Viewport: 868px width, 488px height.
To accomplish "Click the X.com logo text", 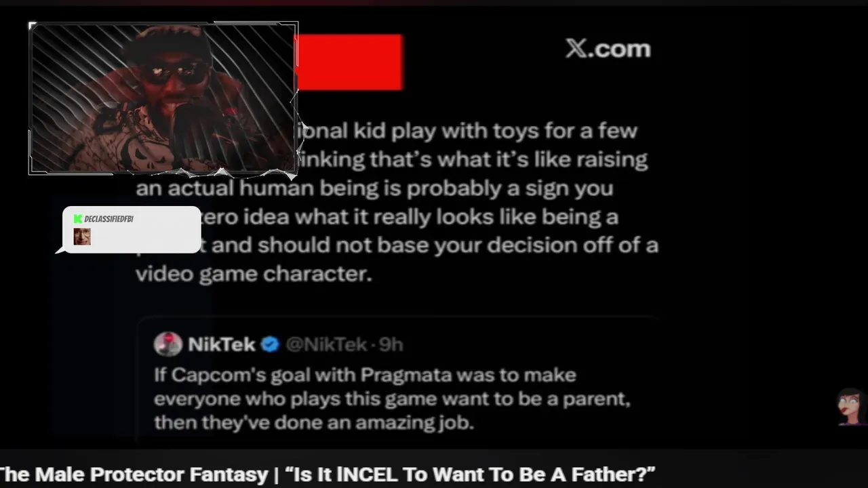I will coord(608,49).
